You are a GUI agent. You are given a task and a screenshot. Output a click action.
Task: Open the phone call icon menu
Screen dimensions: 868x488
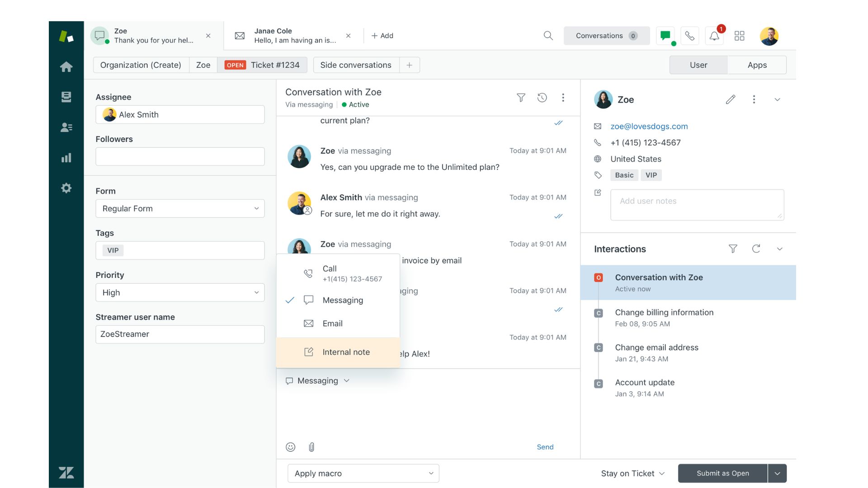coord(690,36)
